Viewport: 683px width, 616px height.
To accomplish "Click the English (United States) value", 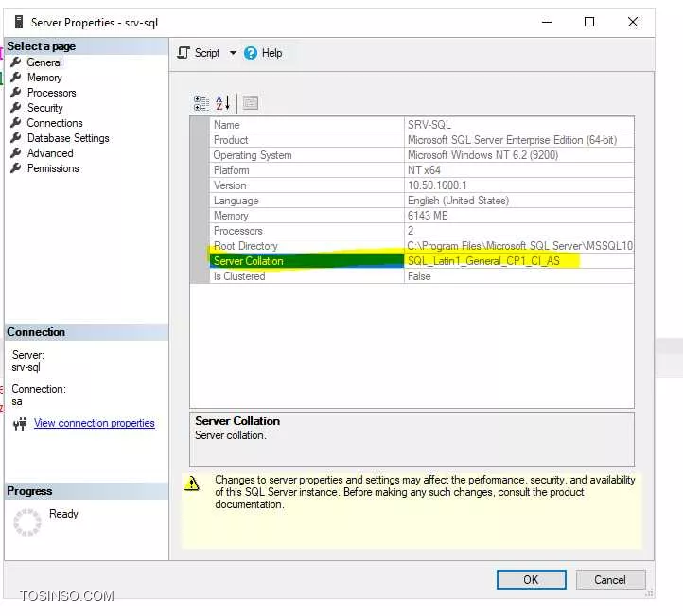I will coord(458,201).
